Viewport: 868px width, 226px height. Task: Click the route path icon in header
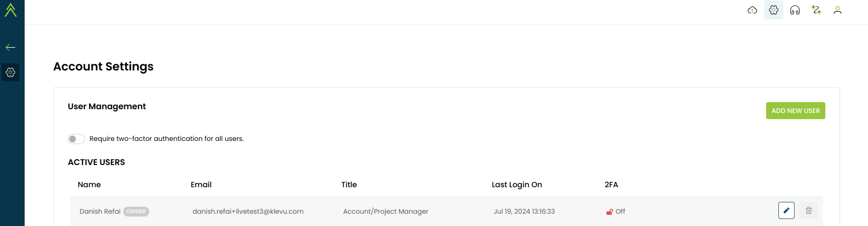[816, 10]
